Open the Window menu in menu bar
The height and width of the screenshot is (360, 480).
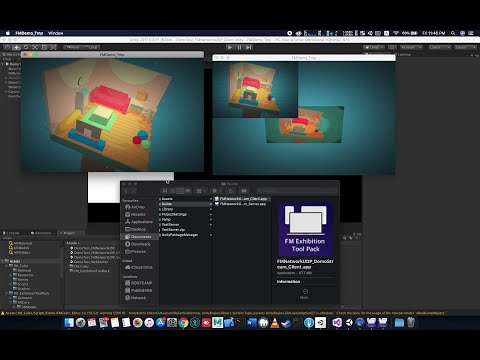(x=55, y=33)
